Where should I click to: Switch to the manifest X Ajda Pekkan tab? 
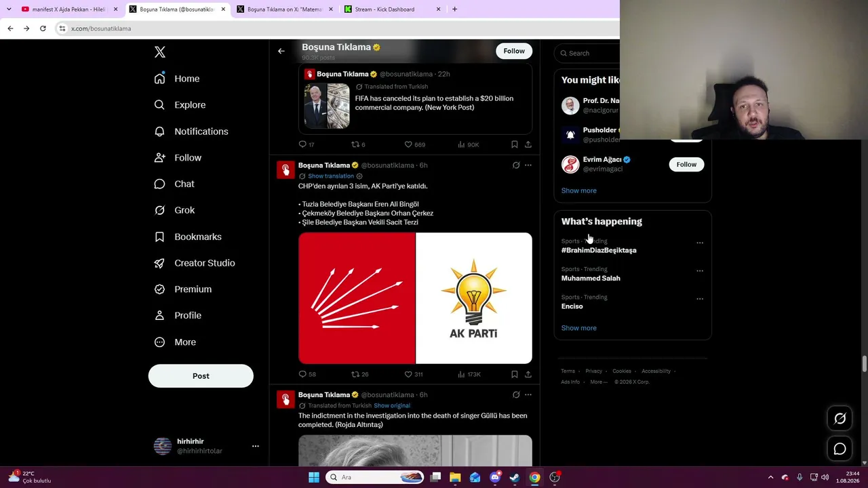pos(70,9)
